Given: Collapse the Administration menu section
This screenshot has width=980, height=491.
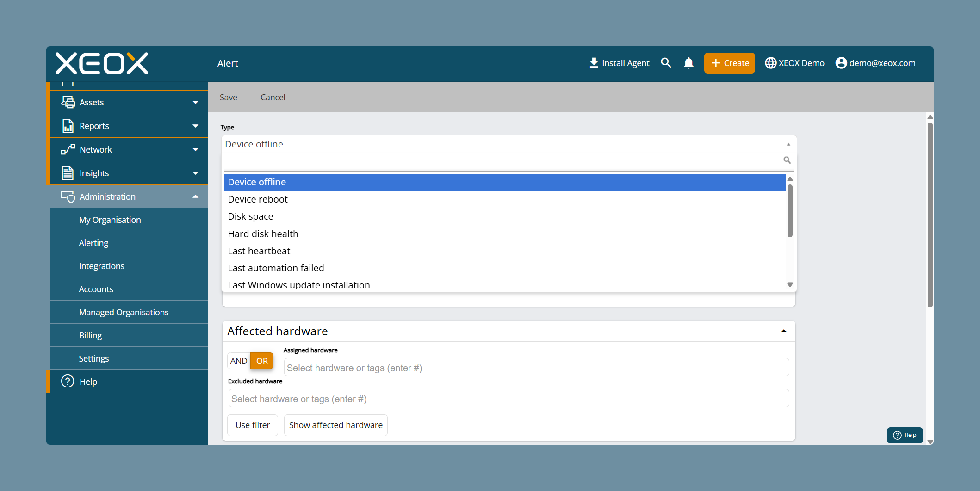Looking at the screenshot, I should pyautogui.click(x=196, y=196).
